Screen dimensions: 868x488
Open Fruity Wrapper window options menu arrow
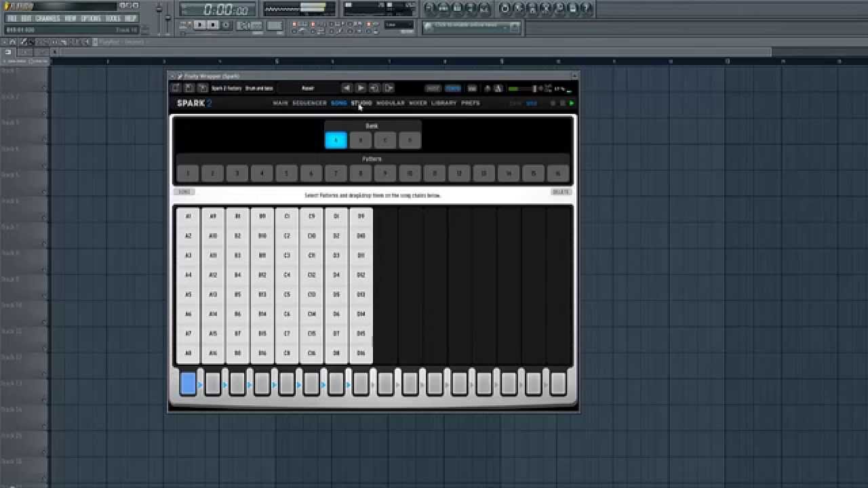click(172, 76)
